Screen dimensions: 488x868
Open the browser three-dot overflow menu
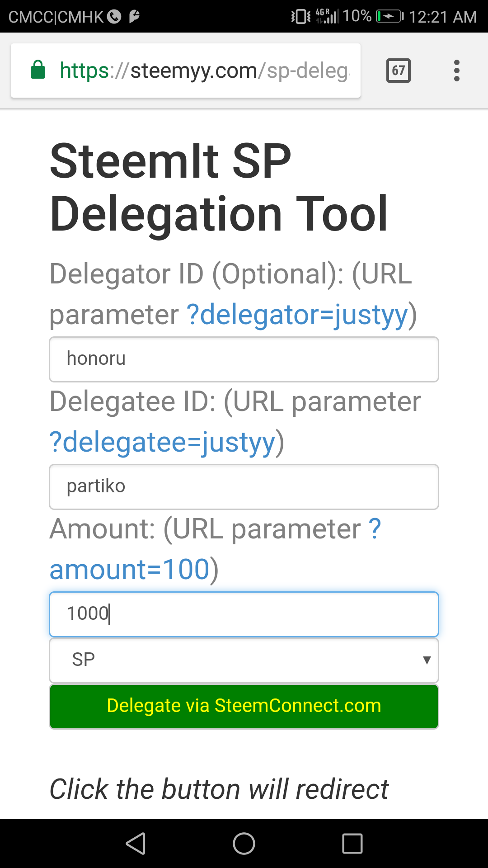pos(456,71)
